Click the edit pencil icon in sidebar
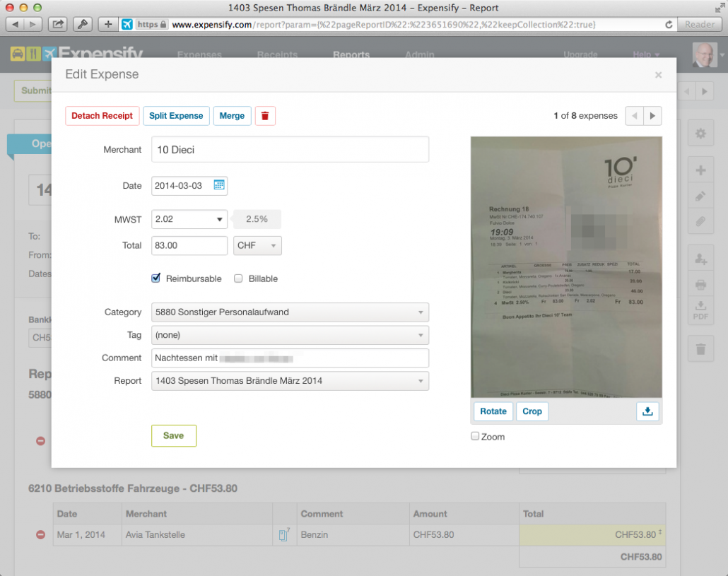728x576 pixels. (700, 196)
